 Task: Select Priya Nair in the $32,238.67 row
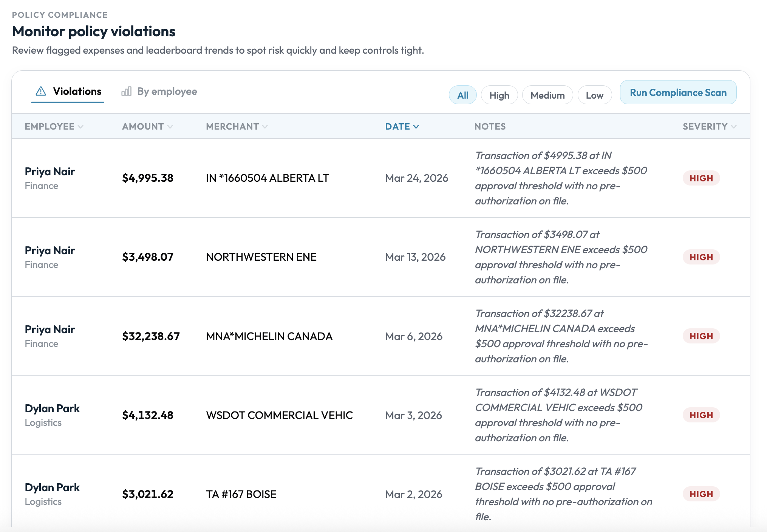pyautogui.click(x=50, y=329)
